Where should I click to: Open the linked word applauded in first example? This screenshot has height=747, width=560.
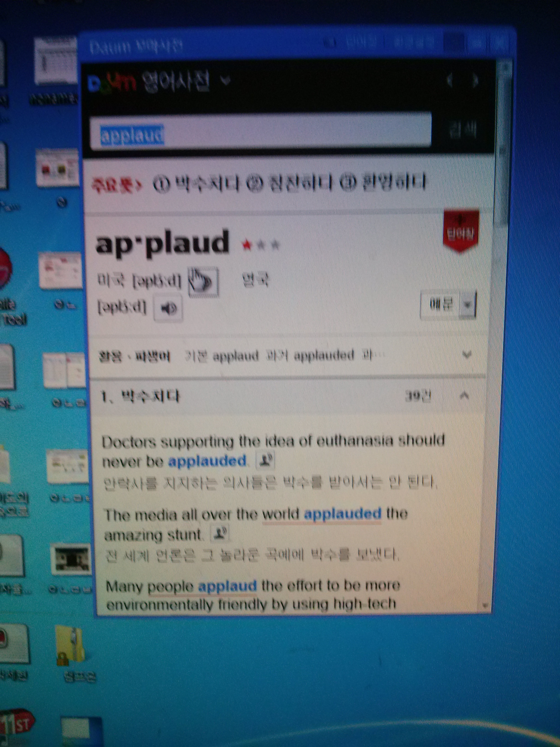coord(207,461)
